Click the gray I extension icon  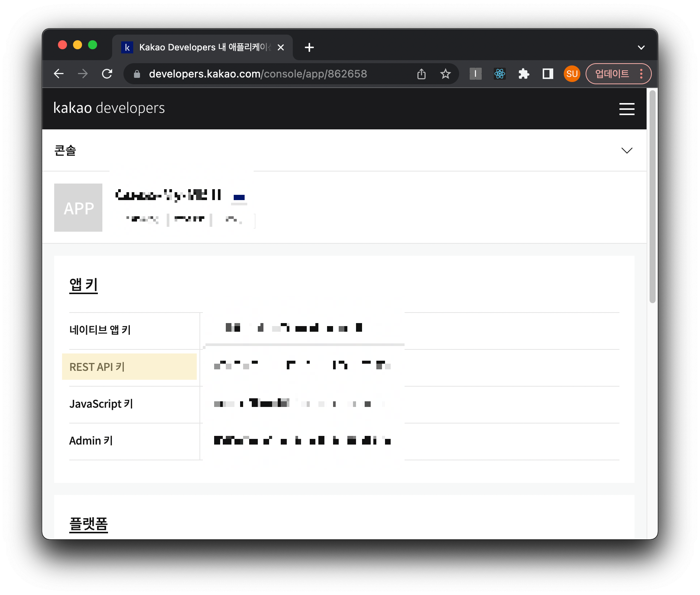[476, 74]
